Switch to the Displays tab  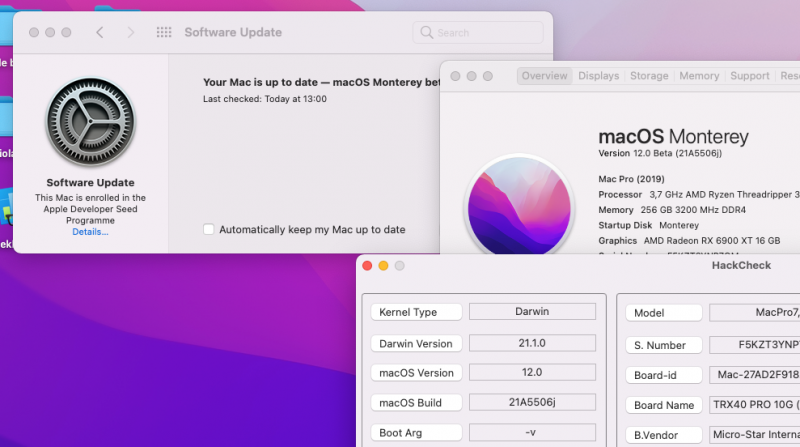click(x=598, y=76)
